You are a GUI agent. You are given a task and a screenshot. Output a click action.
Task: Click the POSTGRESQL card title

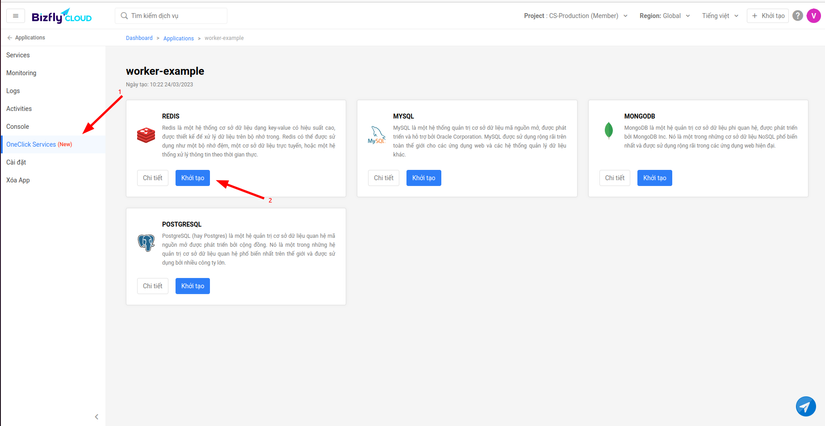coord(182,225)
